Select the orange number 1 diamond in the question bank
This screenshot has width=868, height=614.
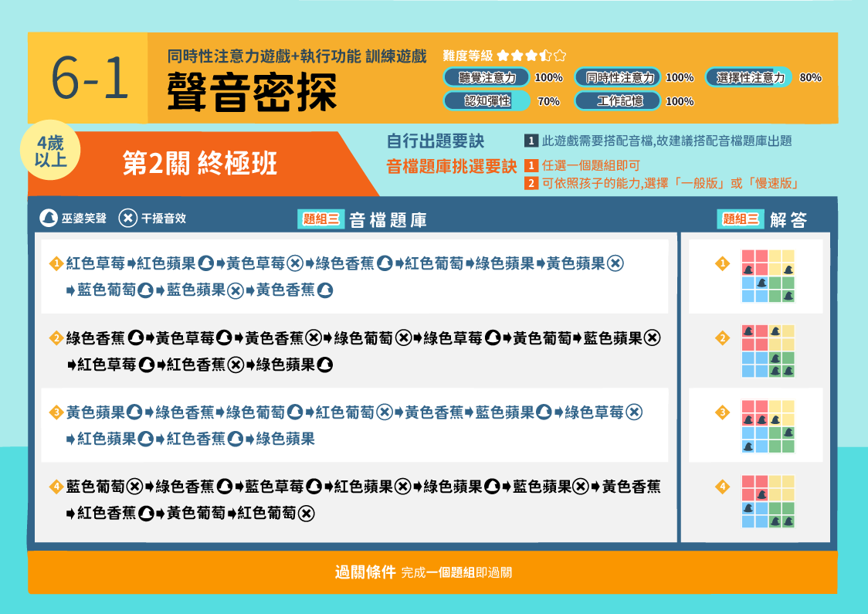point(56,263)
